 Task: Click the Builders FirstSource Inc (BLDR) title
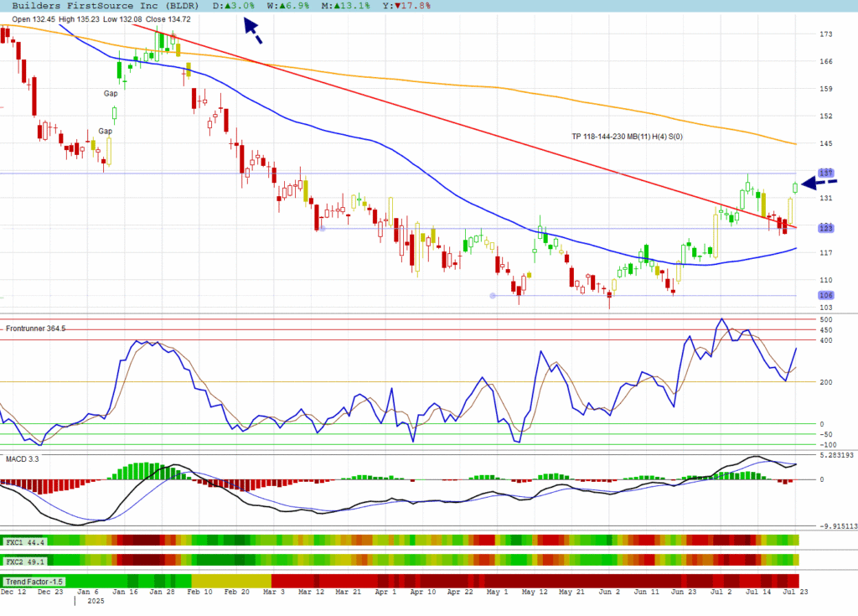pos(105,6)
